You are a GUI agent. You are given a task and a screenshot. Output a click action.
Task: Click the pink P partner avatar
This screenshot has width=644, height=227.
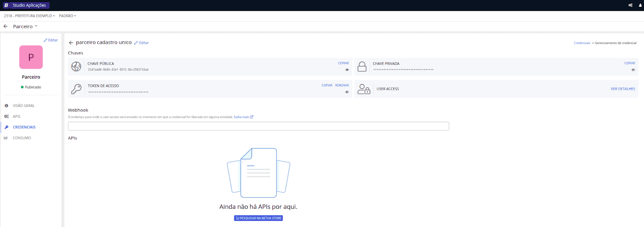[31, 57]
